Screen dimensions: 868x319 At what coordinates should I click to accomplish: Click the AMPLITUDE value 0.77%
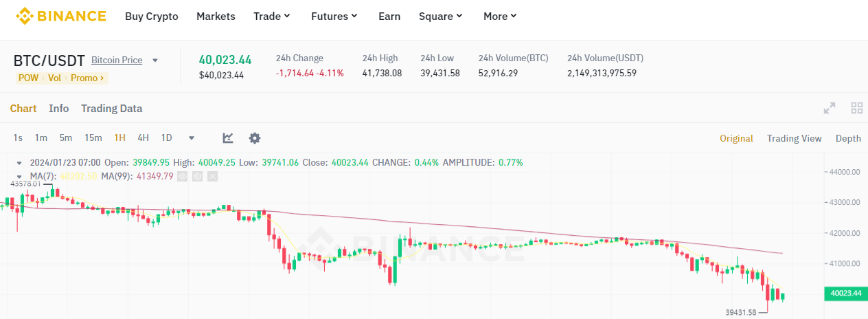[x=510, y=163]
